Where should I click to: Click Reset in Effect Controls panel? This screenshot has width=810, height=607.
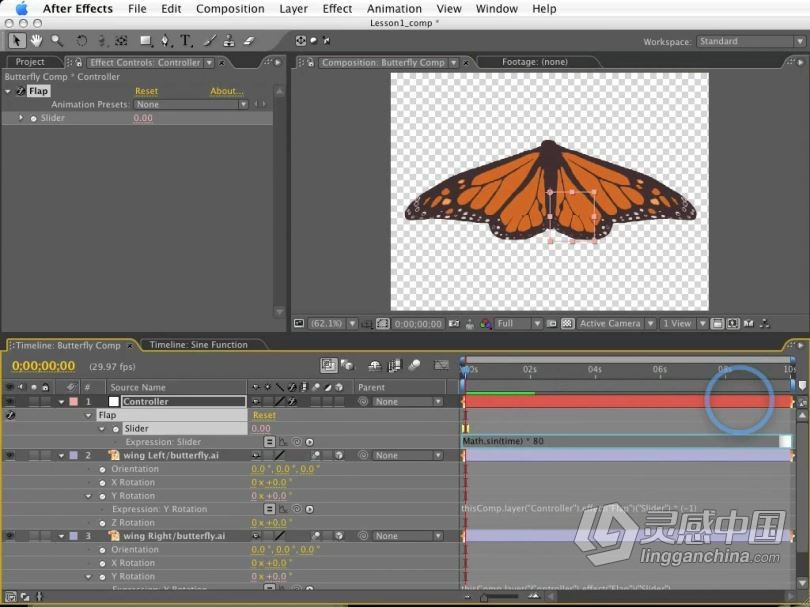click(146, 91)
